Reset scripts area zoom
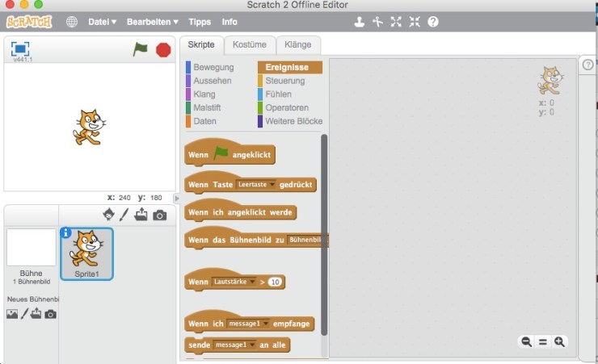 (x=543, y=342)
